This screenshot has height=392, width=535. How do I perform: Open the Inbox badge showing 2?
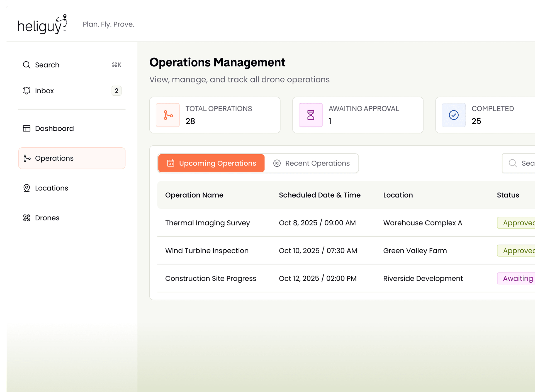[116, 91]
